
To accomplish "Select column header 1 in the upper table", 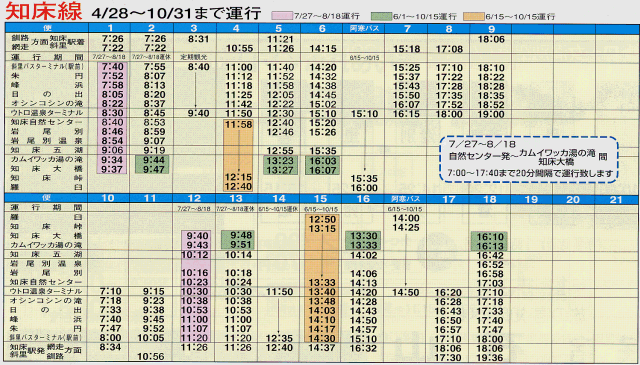I will [110, 29].
